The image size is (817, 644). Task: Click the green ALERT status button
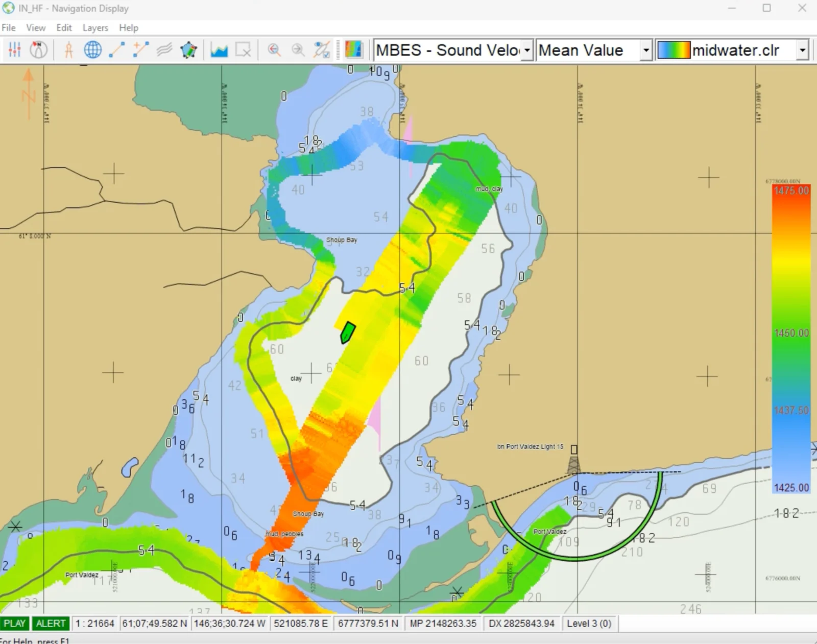pyautogui.click(x=51, y=624)
